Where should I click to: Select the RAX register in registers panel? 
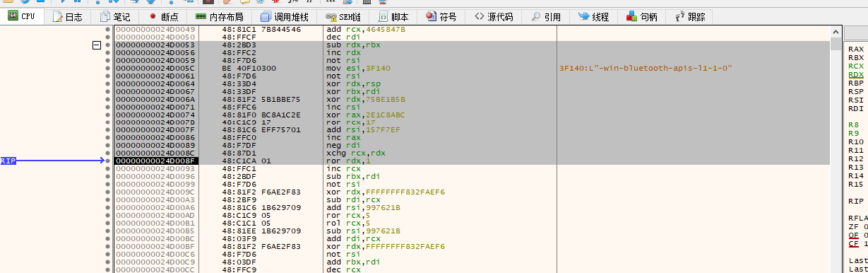click(x=855, y=49)
